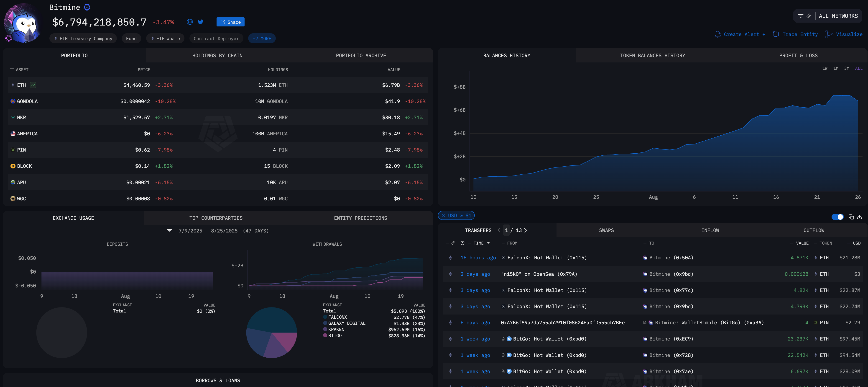Open the SWAPS tab

pyautogui.click(x=606, y=230)
